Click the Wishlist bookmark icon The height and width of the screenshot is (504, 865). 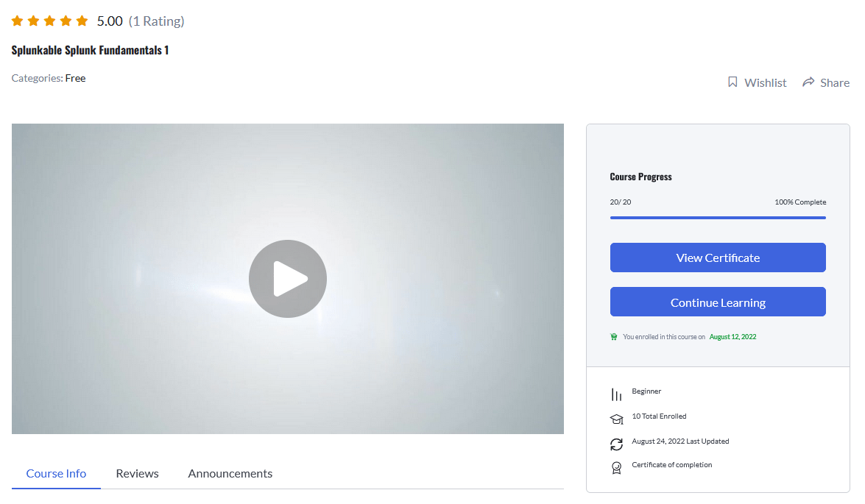pos(732,82)
